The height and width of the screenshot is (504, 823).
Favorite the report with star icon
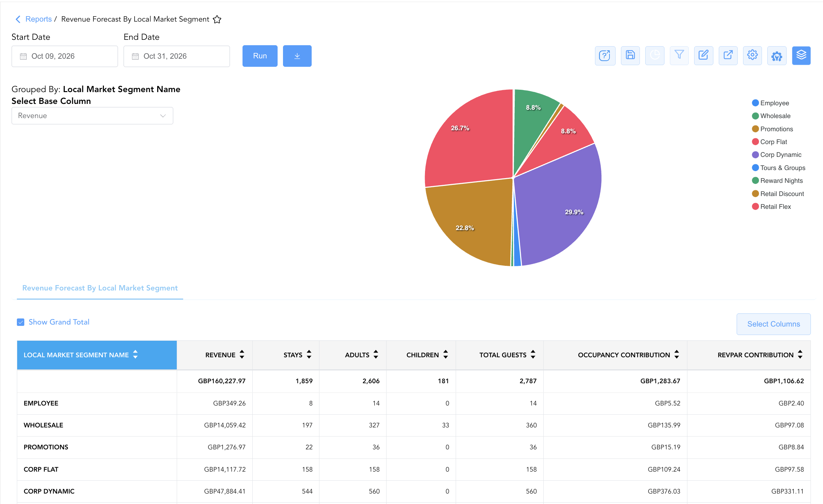tap(217, 20)
